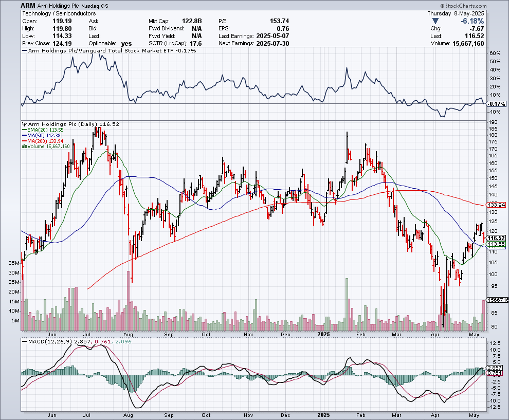Click the Aug label on price time axis
The height and width of the screenshot is (420, 509).
click(x=128, y=334)
